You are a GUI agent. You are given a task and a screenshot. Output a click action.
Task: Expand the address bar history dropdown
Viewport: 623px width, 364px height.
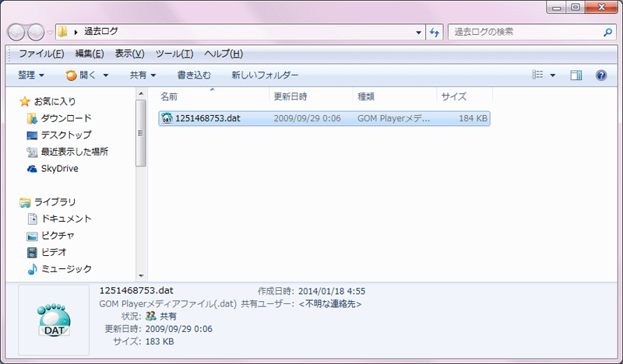pos(418,33)
